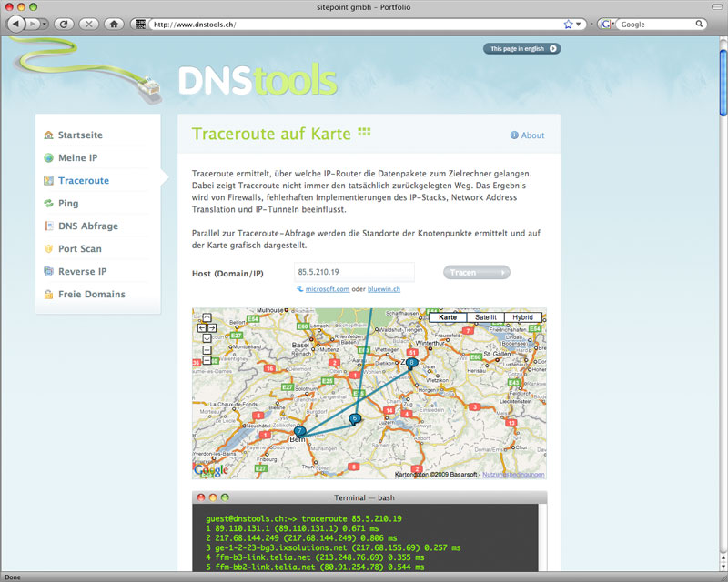Pan the map down with the arrow
This screenshot has height=582, width=728.
tap(207, 338)
